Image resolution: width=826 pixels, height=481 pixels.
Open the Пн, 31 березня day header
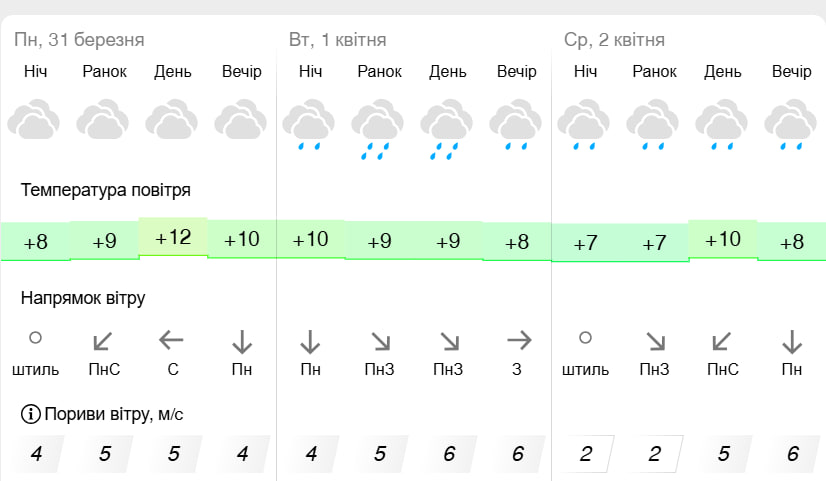tap(79, 40)
